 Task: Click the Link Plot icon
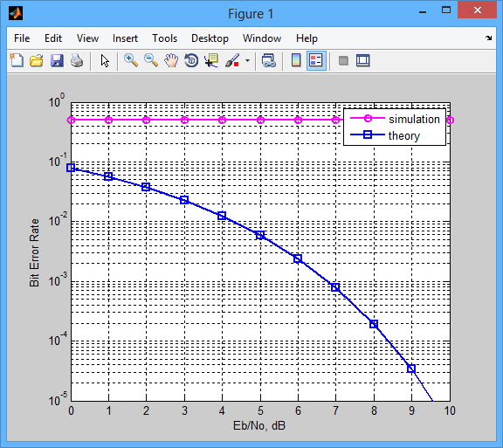point(268,60)
